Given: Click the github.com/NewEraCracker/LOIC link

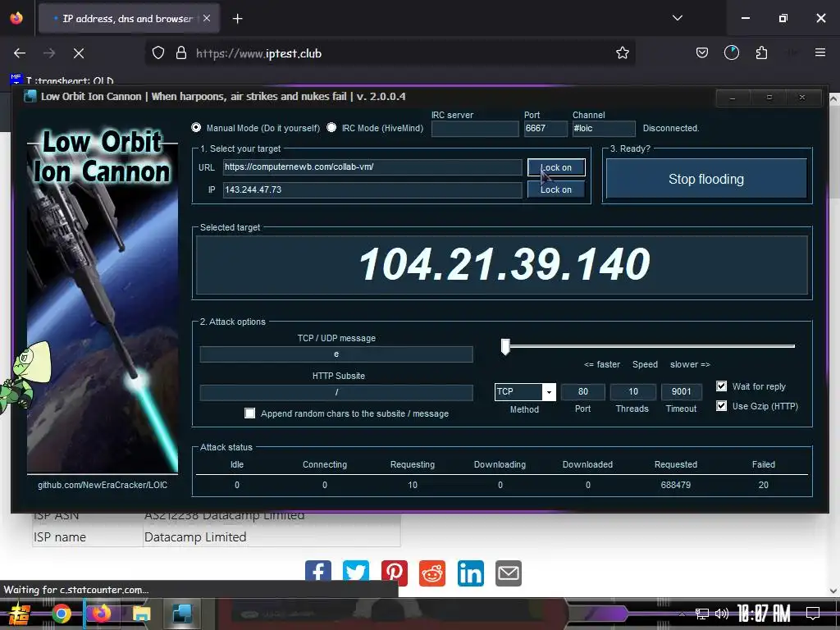Looking at the screenshot, I should (103, 485).
